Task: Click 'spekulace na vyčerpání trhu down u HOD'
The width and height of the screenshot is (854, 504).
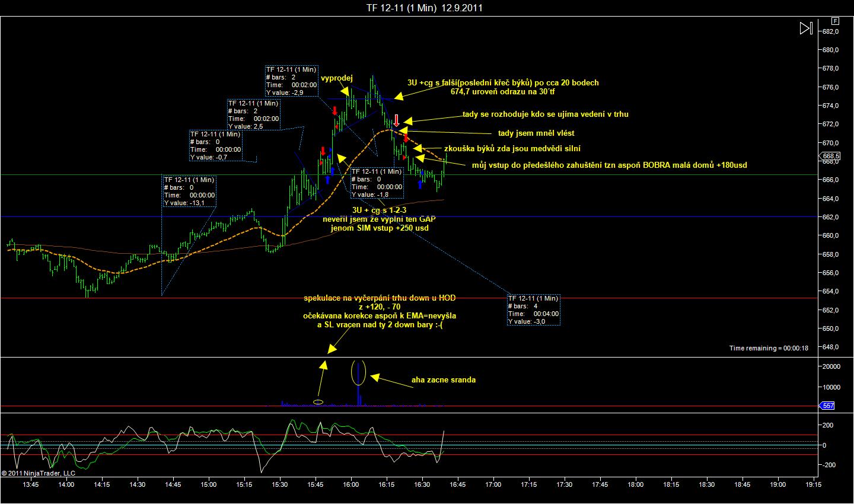Action: 380,298
